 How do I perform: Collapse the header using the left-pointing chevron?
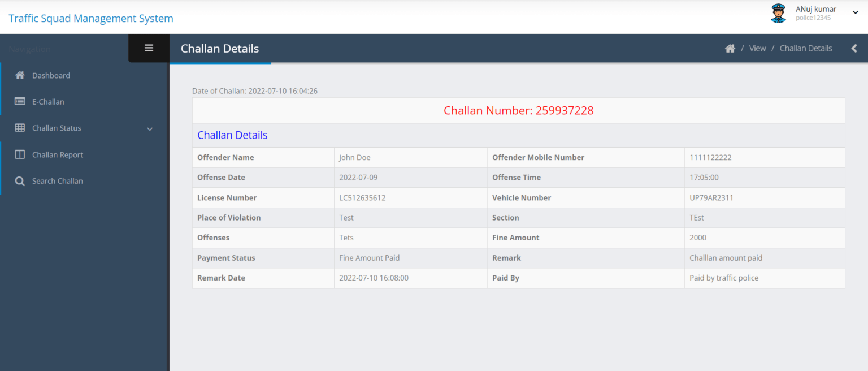pyautogui.click(x=854, y=48)
